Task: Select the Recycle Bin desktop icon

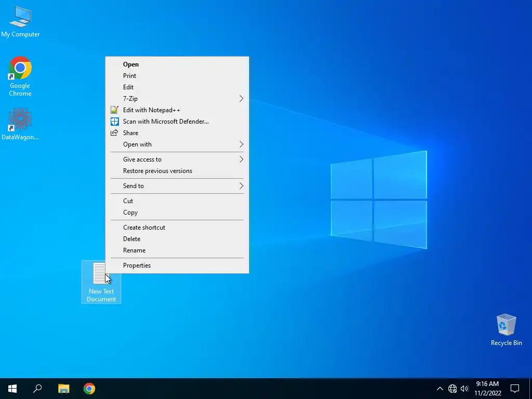Action: 506,330
